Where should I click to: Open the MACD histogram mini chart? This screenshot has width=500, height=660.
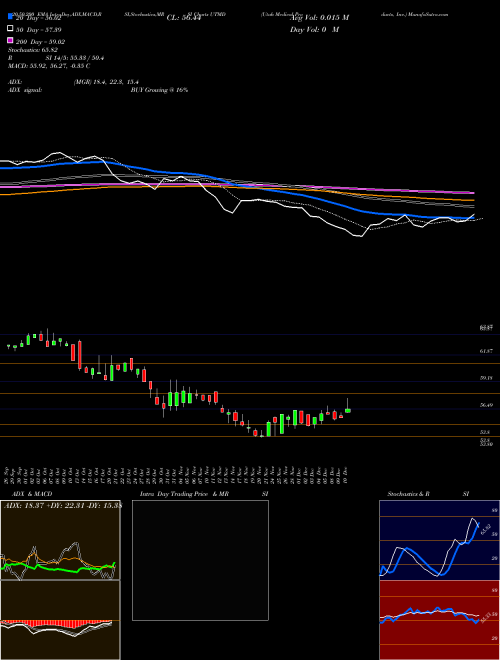(x=60, y=620)
